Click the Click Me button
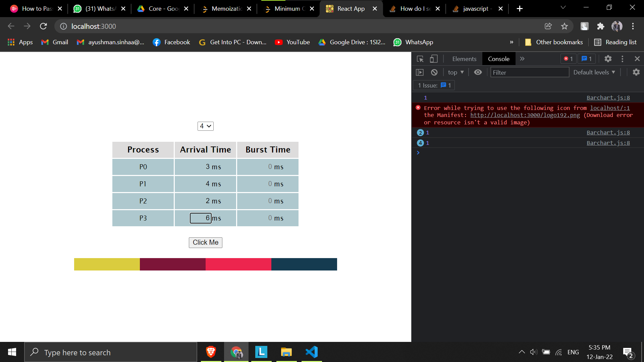644x362 pixels. [206, 242]
